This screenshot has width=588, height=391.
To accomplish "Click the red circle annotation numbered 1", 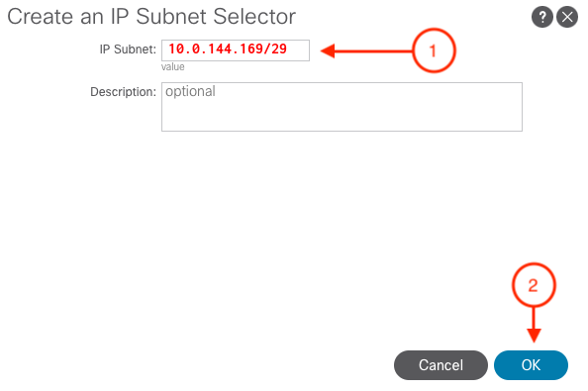I will (434, 50).
